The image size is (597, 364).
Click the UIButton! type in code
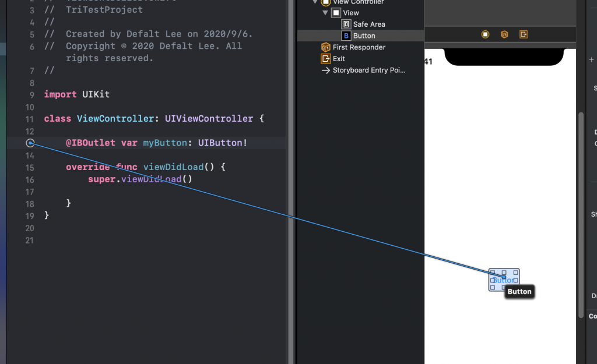click(223, 143)
